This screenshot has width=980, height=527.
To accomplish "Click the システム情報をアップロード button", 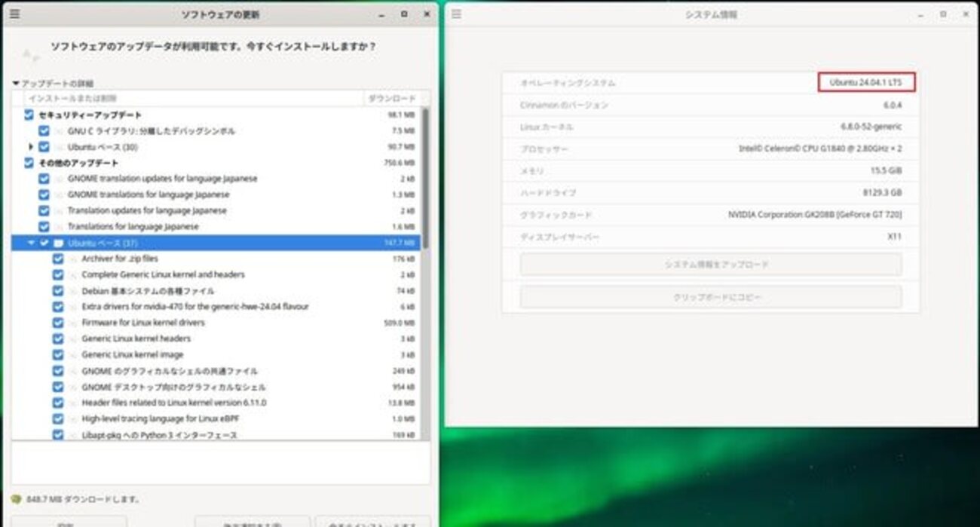I will 711,265.
